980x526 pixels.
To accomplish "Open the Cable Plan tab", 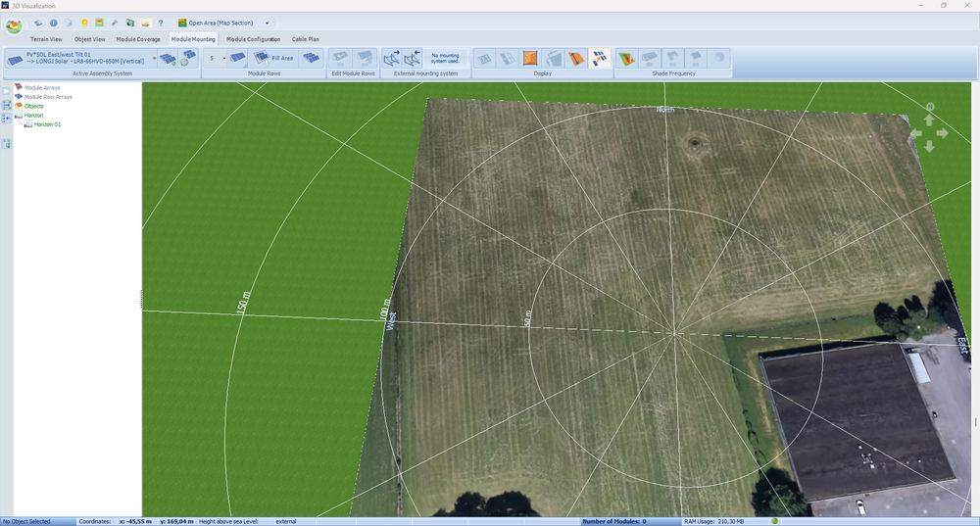I will [x=306, y=39].
